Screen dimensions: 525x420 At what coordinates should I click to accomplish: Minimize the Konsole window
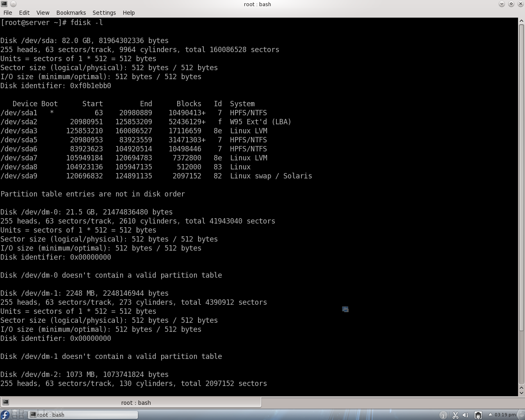coord(502,4)
